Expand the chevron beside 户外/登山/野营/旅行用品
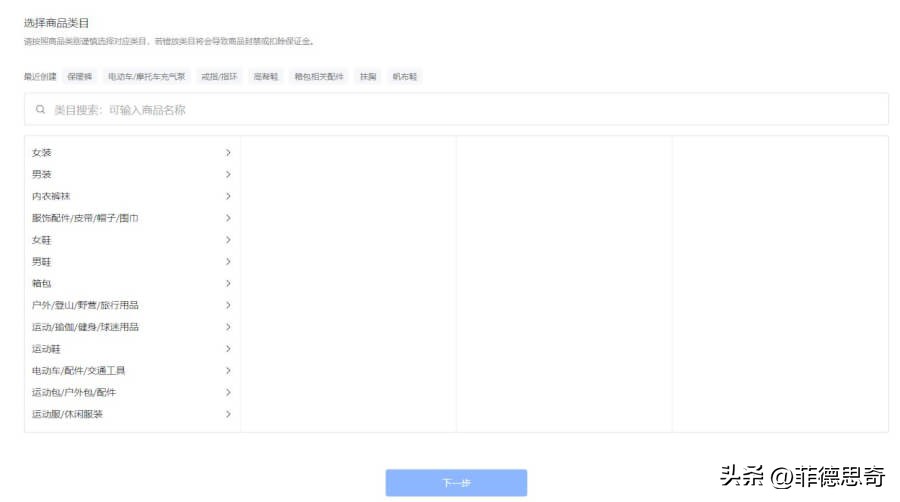 [228, 305]
